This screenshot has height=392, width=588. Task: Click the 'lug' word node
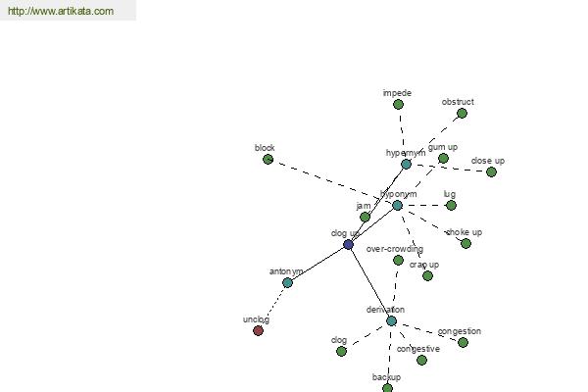(451, 205)
